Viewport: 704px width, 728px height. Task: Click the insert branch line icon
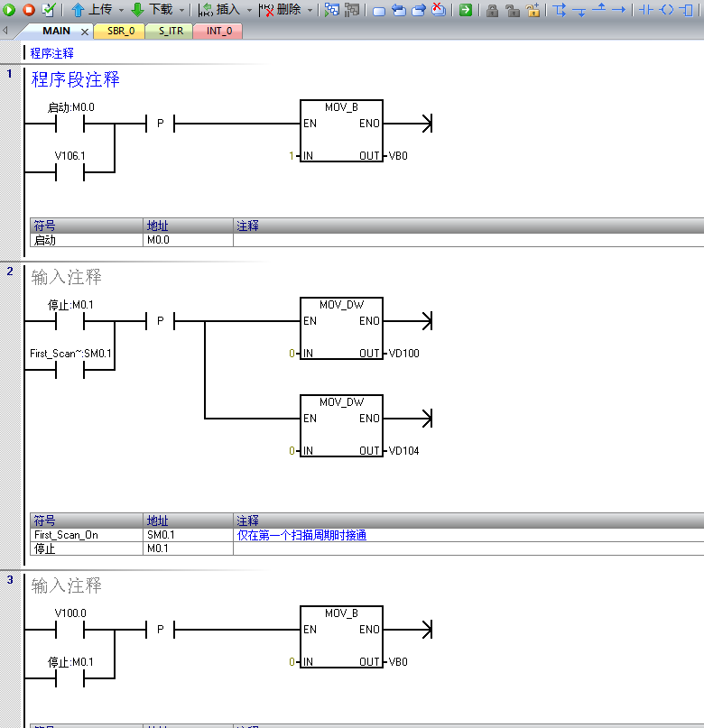[x=560, y=10]
